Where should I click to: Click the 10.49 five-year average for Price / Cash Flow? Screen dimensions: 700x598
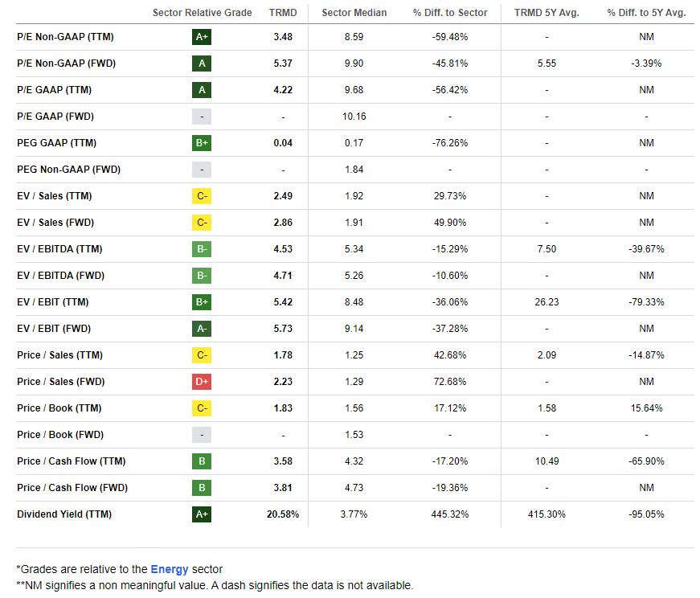[x=546, y=461]
